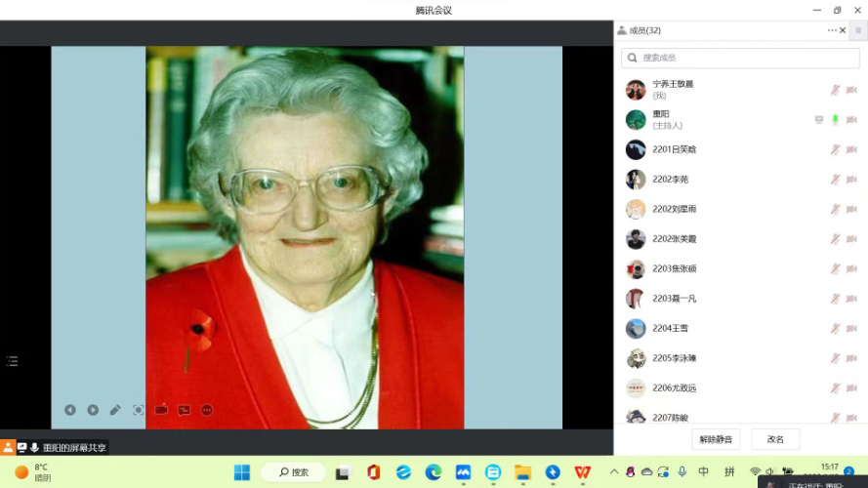Click the red camera icon in slideshow toolbar

coord(161,410)
